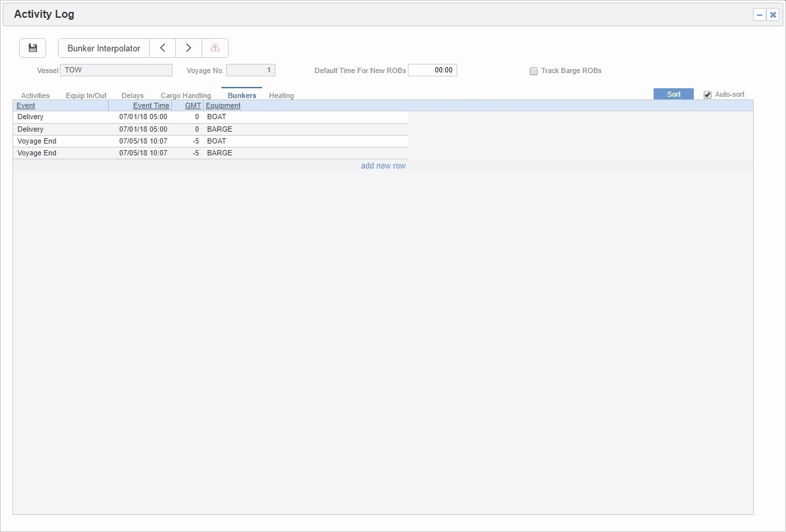Screen dimensions: 786x532
Task: Switch to the Delays tab
Action: (x=132, y=95)
